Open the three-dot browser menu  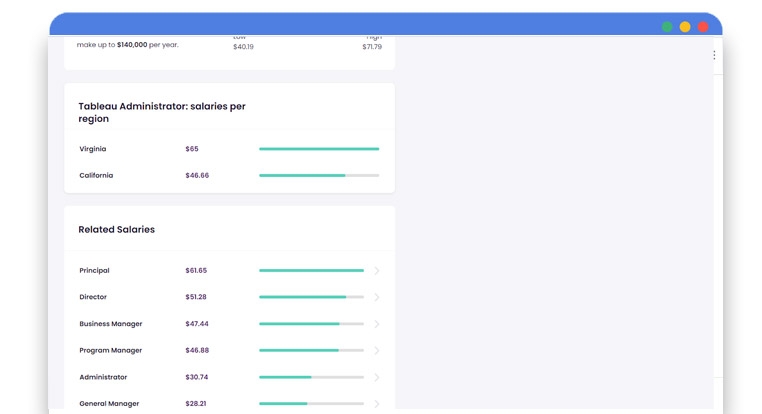pos(714,55)
